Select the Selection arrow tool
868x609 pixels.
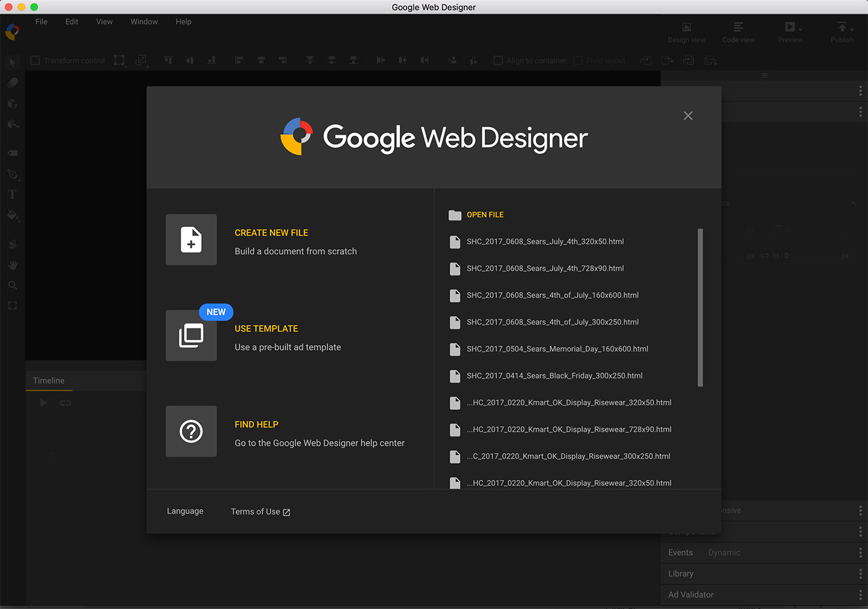(12, 63)
